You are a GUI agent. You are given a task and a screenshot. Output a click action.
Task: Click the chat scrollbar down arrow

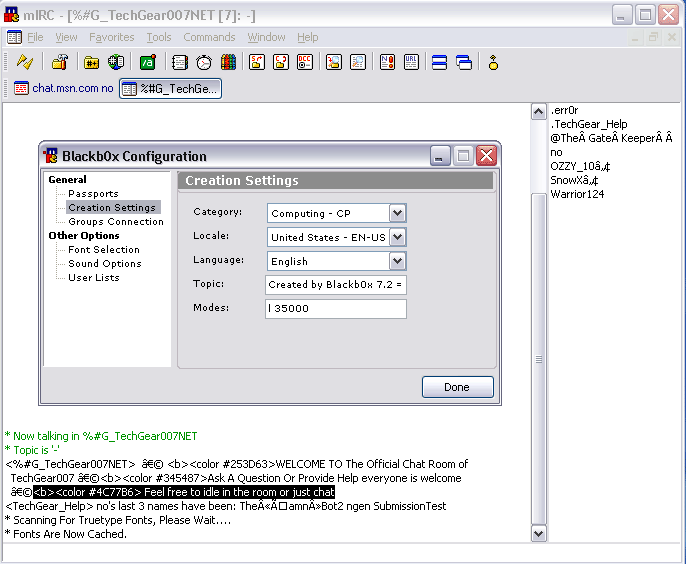coord(539,534)
